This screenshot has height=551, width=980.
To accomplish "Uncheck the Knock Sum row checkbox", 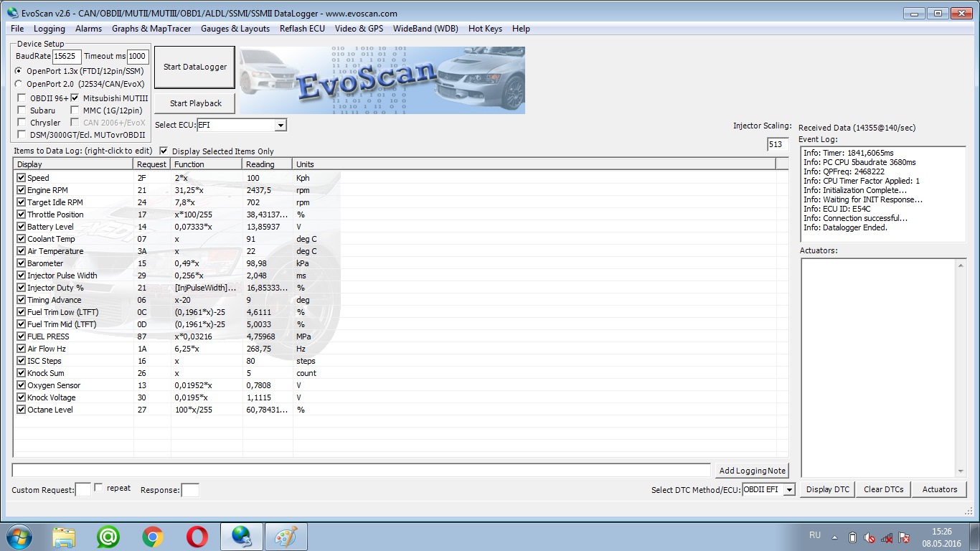I will click(x=21, y=373).
